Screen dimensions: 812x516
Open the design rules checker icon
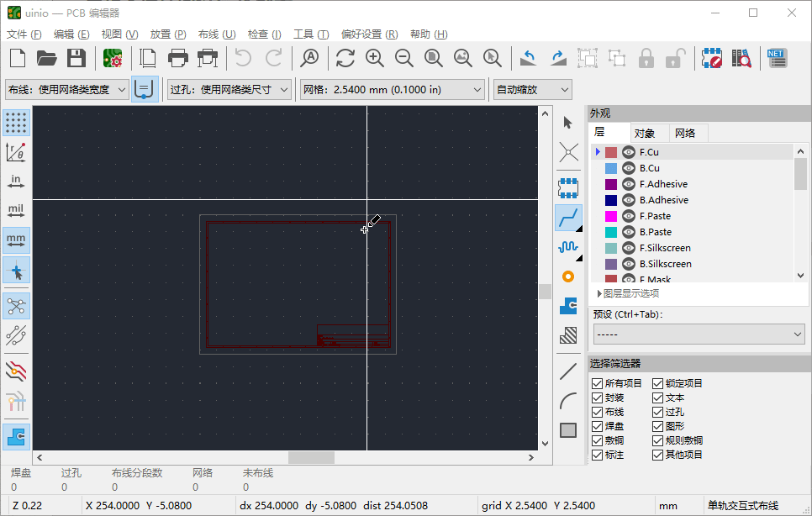[x=711, y=58]
